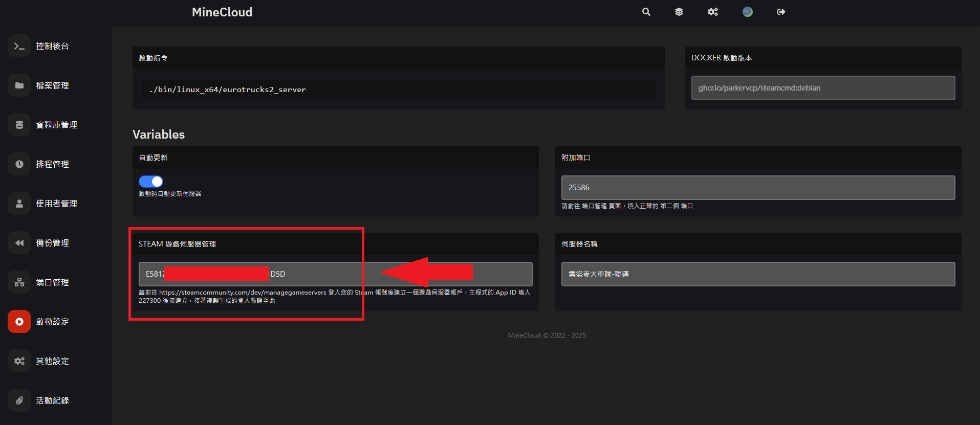Viewport: 980px width, 425px height.
Task: Click the DOCKER 啟動版本 panel title
Action: point(722,58)
